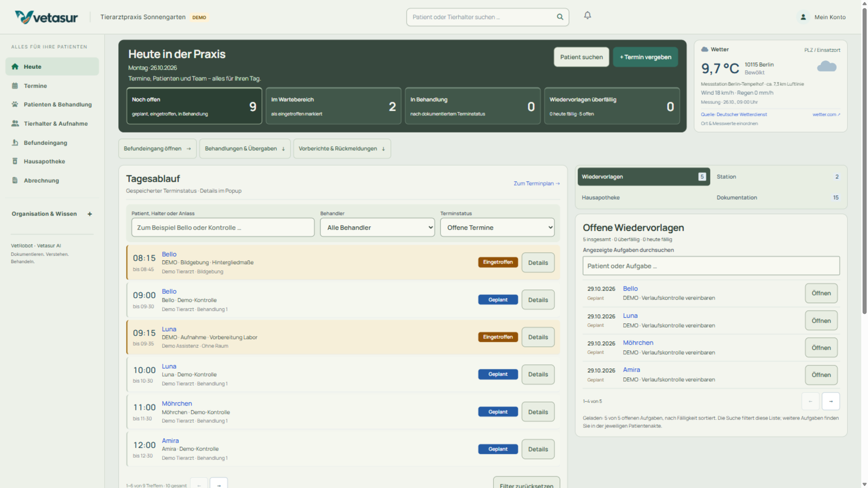Focus the Patient, Halter oder Anlass filter field
This screenshot has width=868, height=488.
coord(223,227)
